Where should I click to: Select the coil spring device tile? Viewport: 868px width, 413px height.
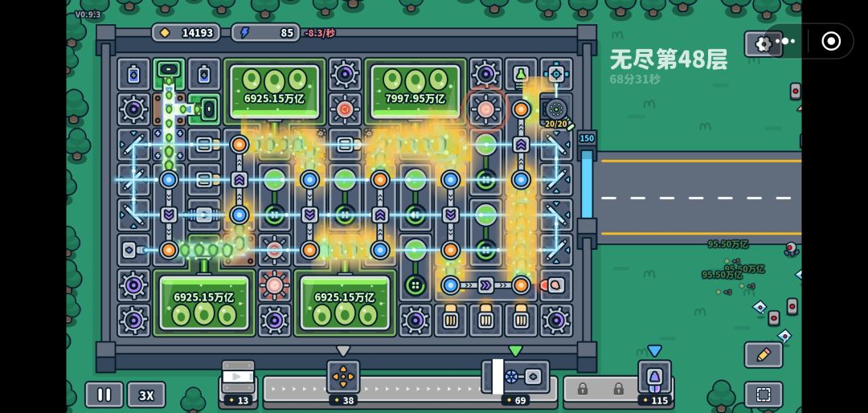203,215
